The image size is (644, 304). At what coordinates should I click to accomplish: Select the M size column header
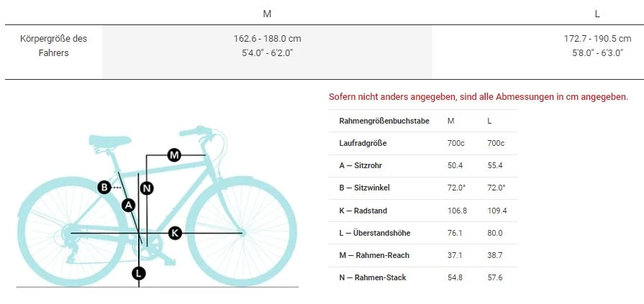pyautogui.click(x=267, y=14)
